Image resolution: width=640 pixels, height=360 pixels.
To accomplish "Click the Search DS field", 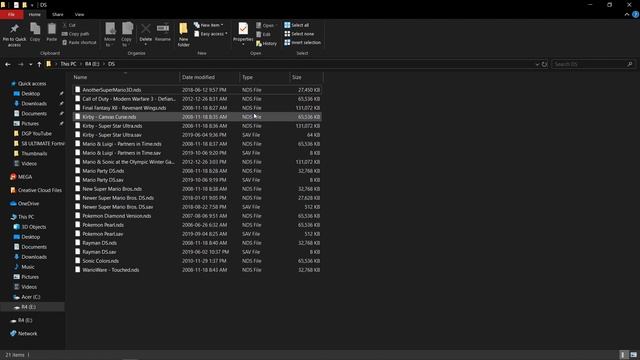I will [593, 64].
